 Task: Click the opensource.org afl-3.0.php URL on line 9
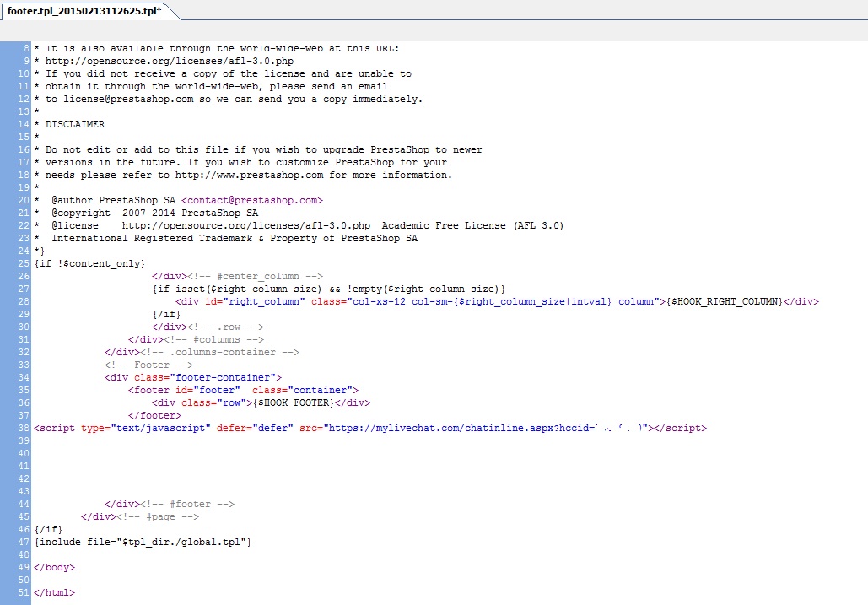coord(170,61)
